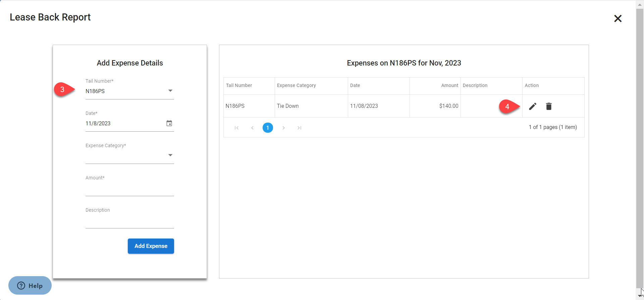
Task: Delete the Tie Down expense row
Action: [549, 106]
